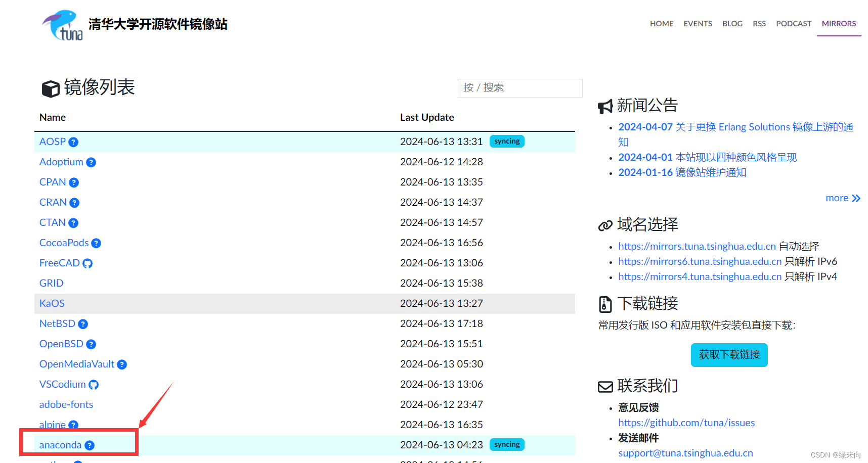Open help icon next to Adoptium
This screenshot has height=463, width=868.
[91, 162]
